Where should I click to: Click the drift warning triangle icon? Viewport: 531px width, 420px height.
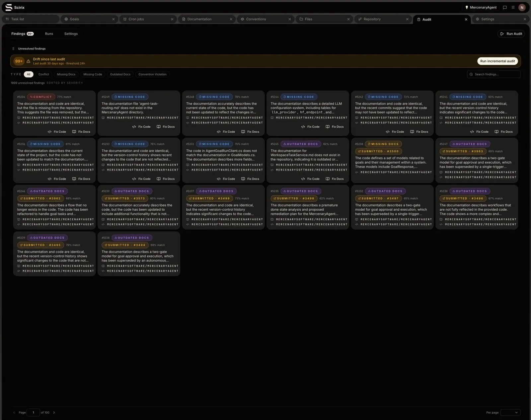point(29,61)
